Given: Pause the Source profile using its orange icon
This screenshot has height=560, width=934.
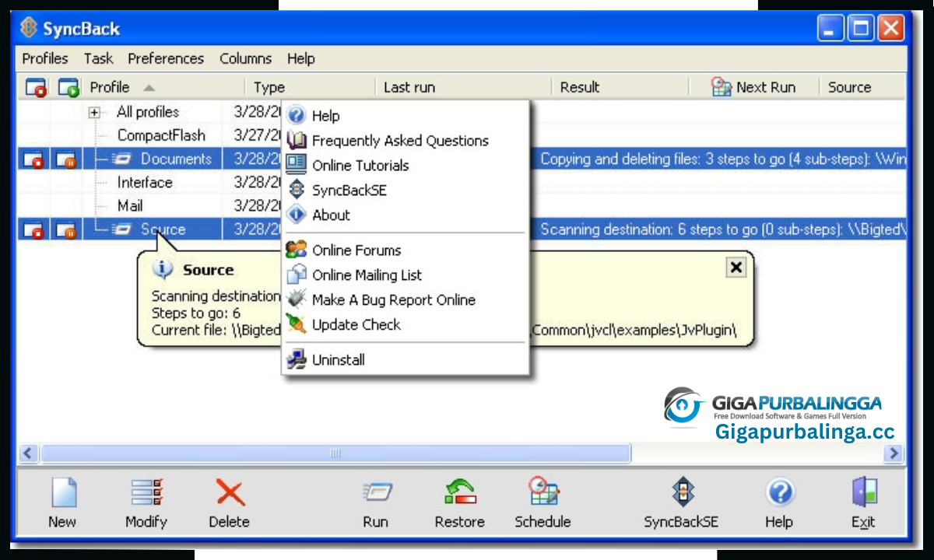Looking at the screenshot, I should [x=67, y=229].
